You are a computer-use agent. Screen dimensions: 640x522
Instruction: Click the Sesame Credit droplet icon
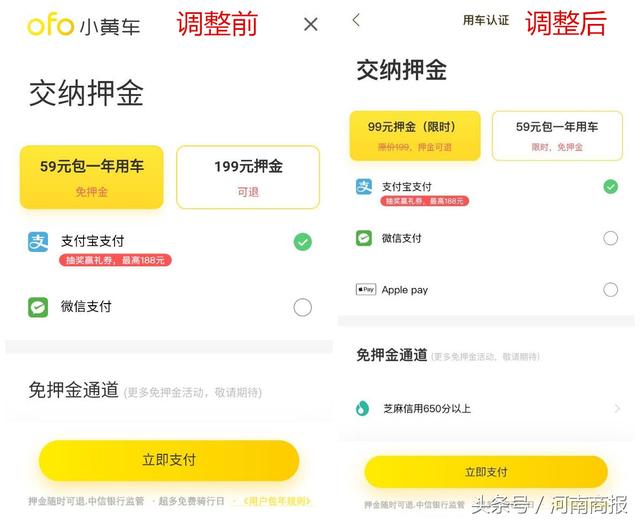[364, 408]
